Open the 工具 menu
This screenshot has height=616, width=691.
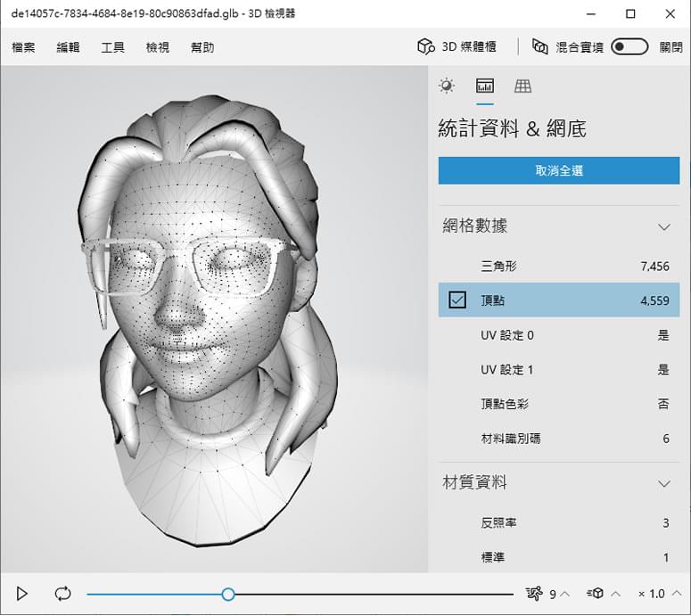113,47
